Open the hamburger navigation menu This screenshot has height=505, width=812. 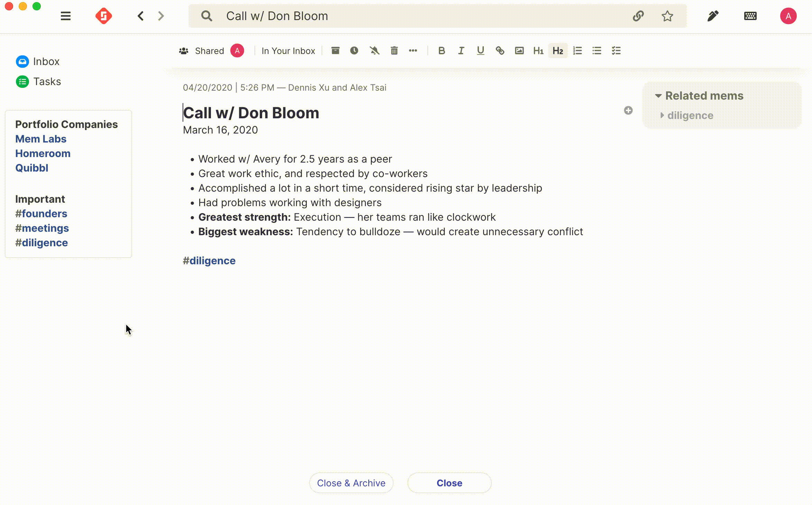pyautogui.click(x=65, y=16)
